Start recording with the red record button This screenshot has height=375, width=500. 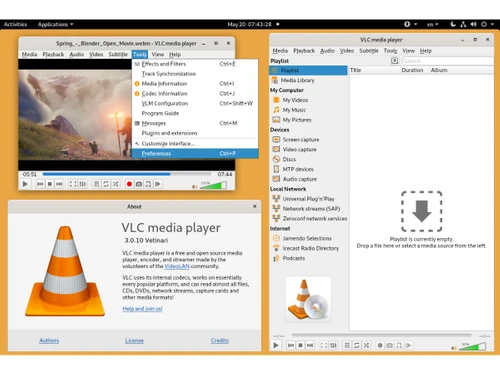click(x=129, y=184)
